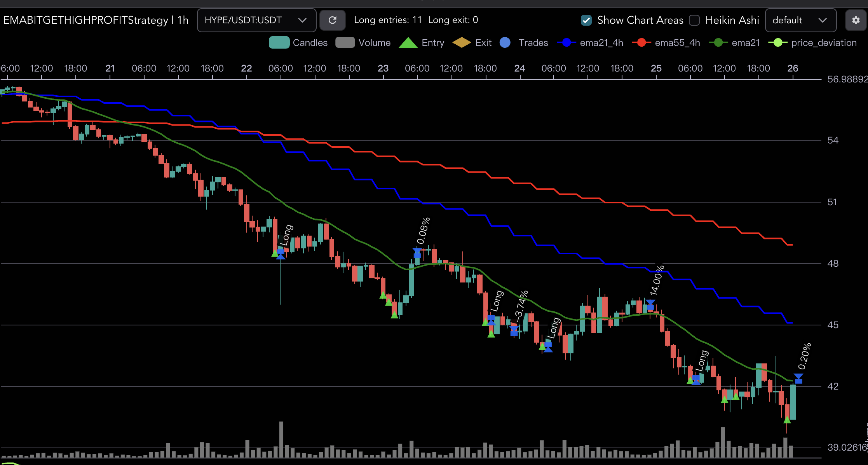This screenshot has height=465, width=868.
Task: Click the green Entry triangle legend icon
Action: [x=408, y=43]
